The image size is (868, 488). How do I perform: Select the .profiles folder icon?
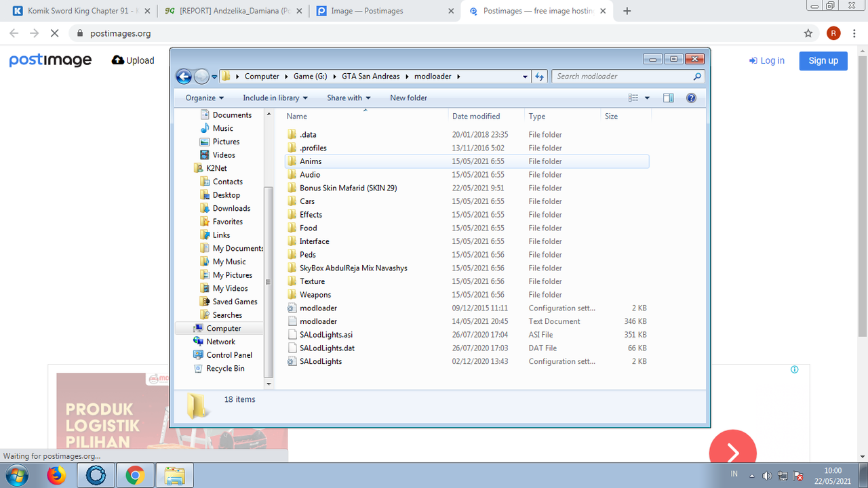tap(292, 148)
